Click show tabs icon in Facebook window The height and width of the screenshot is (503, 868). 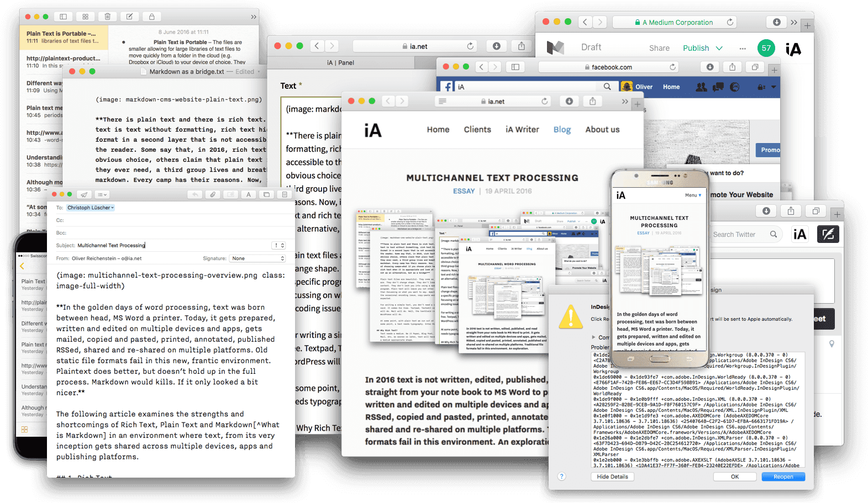tap(755, 67)
